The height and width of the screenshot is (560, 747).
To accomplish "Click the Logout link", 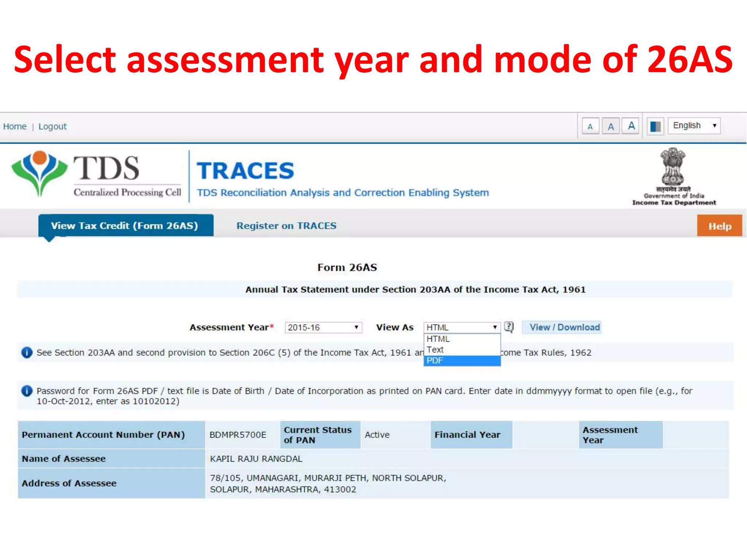I will click(53, 127).
